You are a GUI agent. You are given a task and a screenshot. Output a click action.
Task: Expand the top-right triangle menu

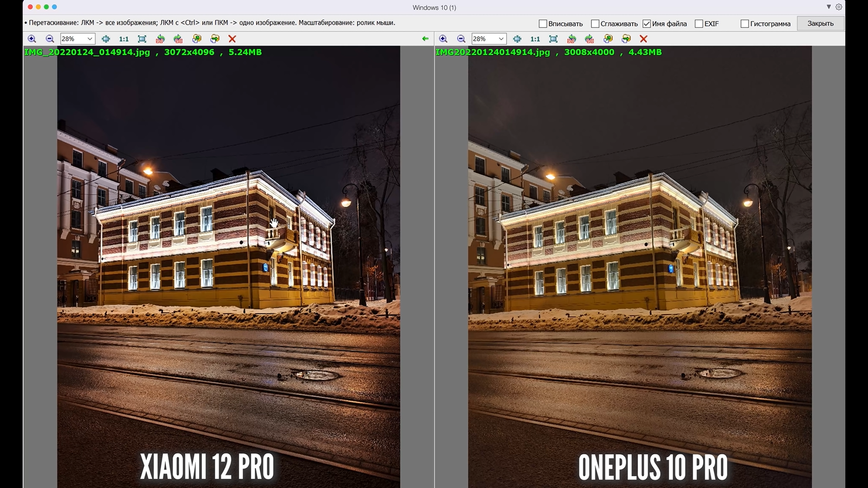(x=828, y=7)
